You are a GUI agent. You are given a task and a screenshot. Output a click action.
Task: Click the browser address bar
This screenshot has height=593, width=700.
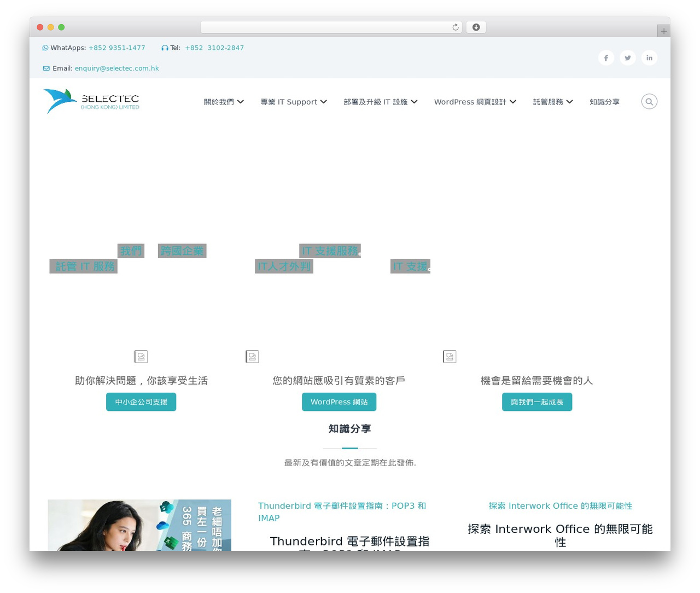click(x=331, y=27)
